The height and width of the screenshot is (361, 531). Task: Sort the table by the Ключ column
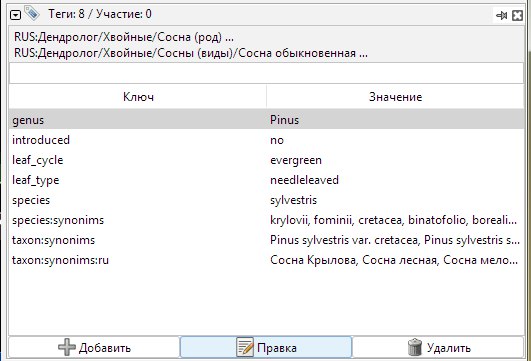(x=138, y=97)
